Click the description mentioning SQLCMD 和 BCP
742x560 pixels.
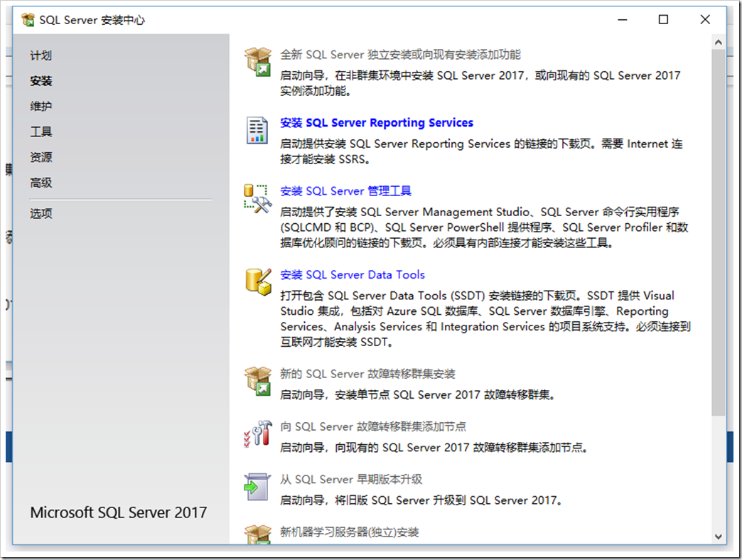[484, 227]
